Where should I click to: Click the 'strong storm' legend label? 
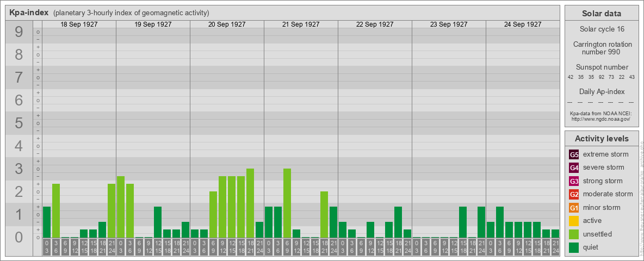pos(603,181)
